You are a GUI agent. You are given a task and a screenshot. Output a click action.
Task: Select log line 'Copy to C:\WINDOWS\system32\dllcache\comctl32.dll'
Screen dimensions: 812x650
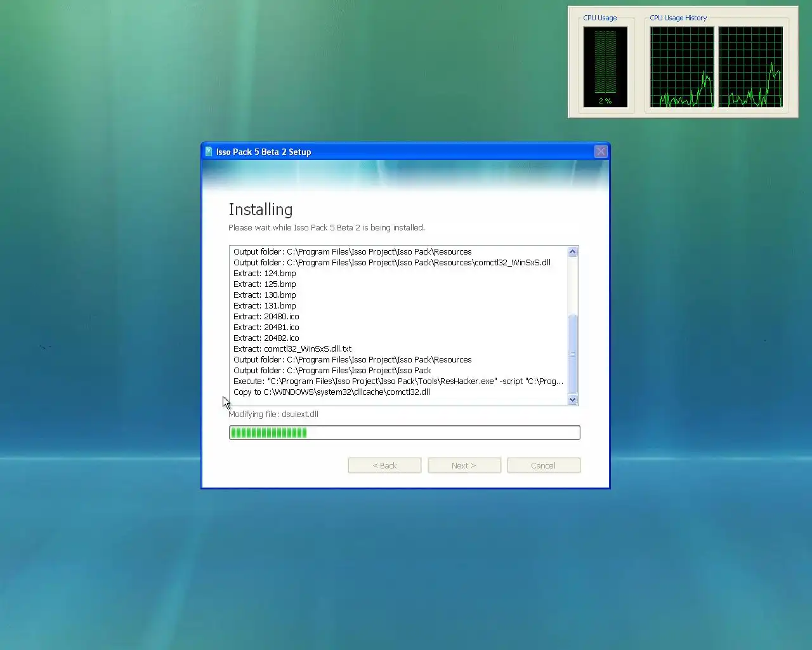pyautogui.click(x=332, y=392)
